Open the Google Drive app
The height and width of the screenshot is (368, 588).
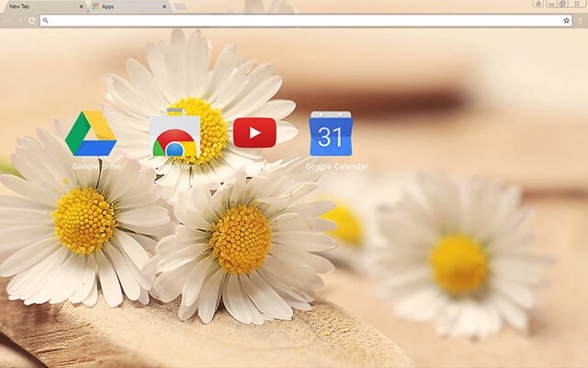(91, 133)
